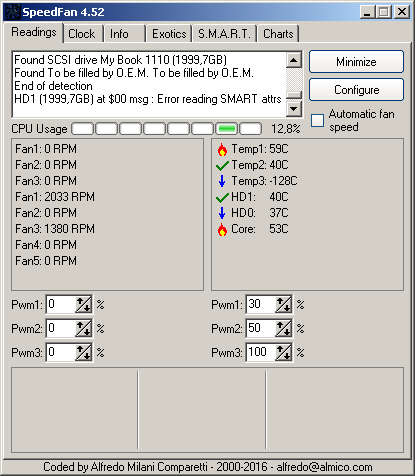Click the right Pwm1 value field containing 30

[x=261, y=304]
